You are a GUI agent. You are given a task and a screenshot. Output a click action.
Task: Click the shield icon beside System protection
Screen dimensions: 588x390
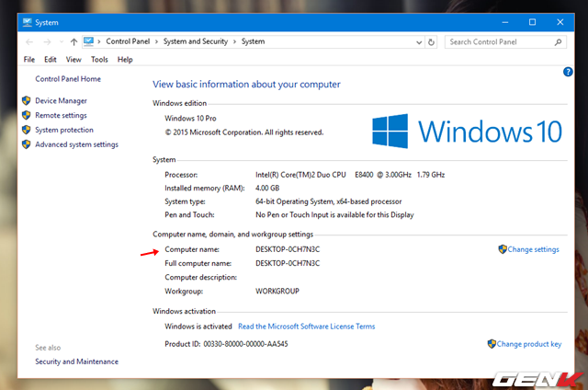click(27, 130)
